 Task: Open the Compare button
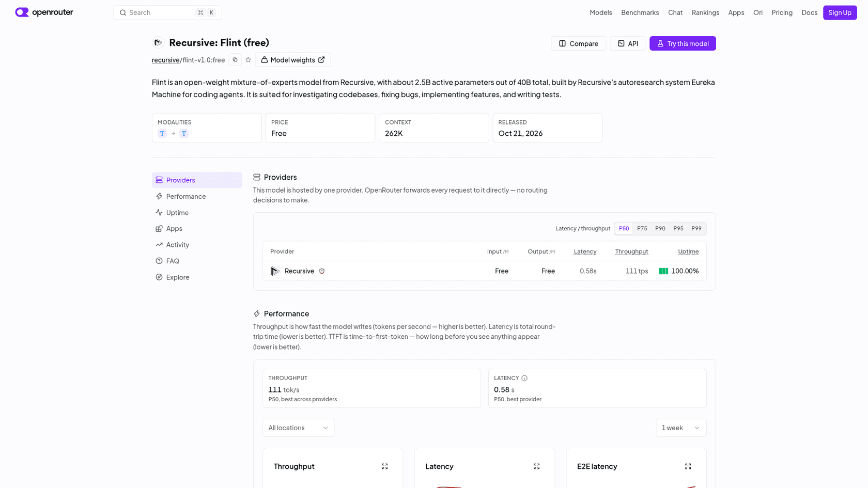point(578,43)
